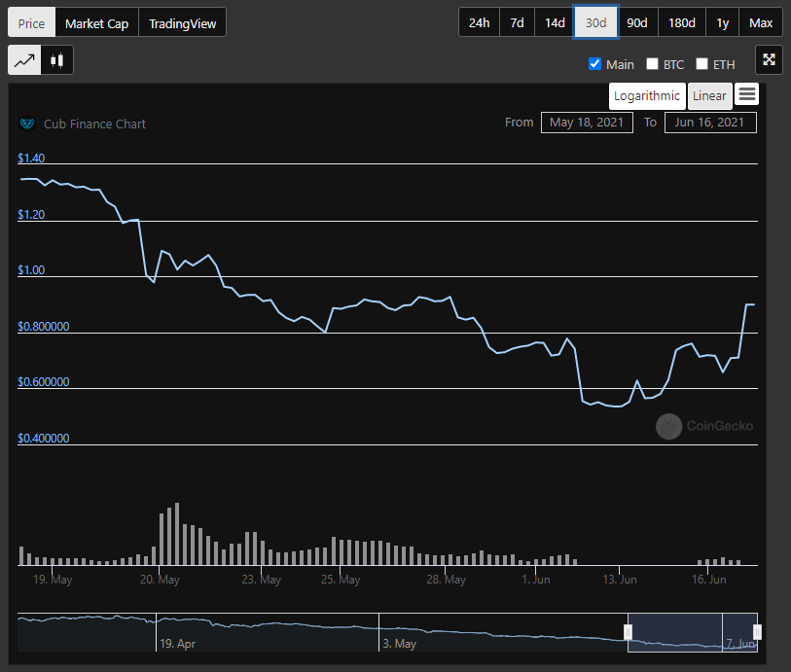The height and width of the screenshot is (672, 791).
Task: Click $0.800000 axis label
Action: pos(44,327)
